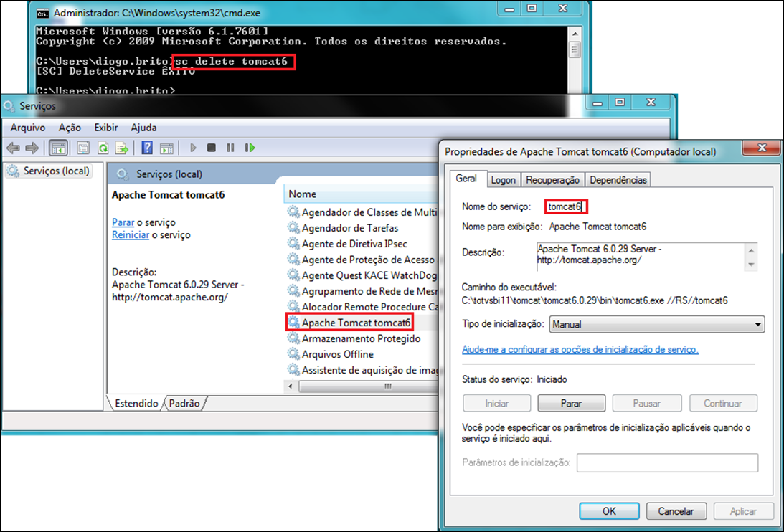Click the Parar link to stop service
Image resolution: width=784 pixels, height=532 pixels.
tap(123, 222)
